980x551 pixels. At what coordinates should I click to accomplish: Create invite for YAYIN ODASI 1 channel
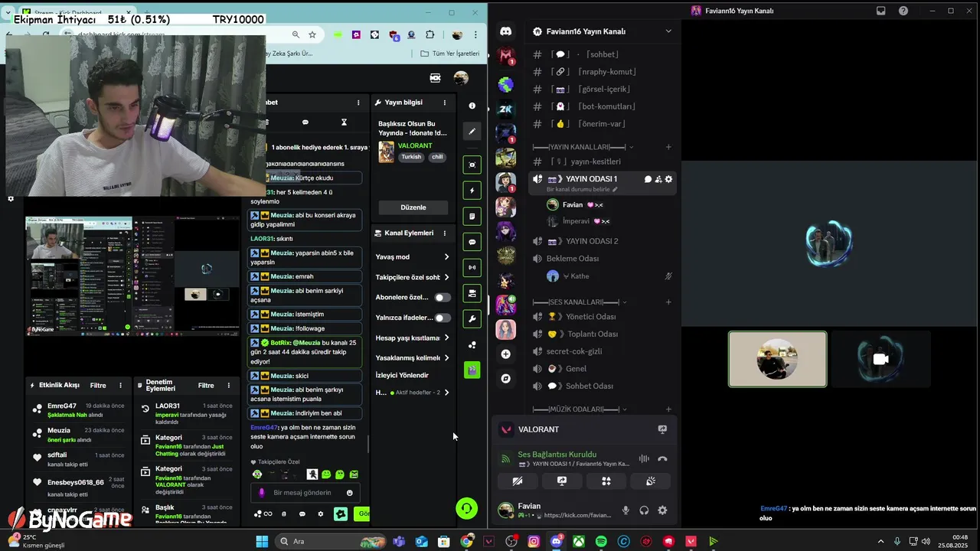658,179
